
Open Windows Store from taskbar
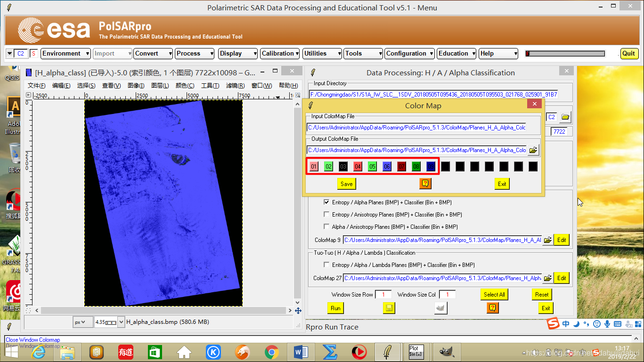coord(155,352)
